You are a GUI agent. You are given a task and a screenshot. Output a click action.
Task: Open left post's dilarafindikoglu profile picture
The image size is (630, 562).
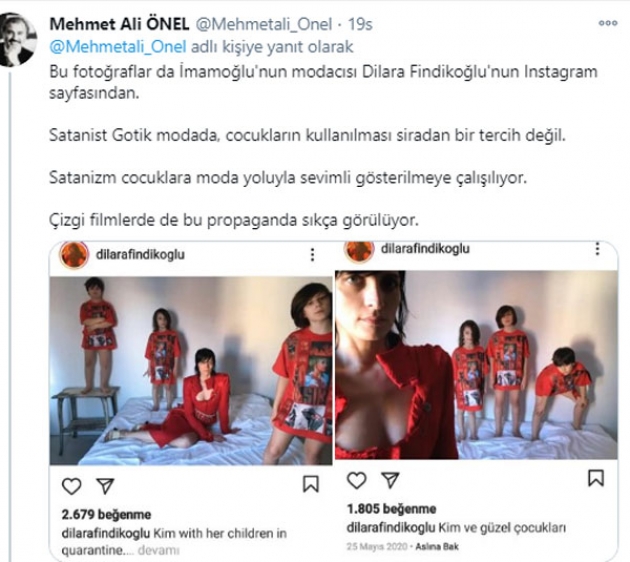(74, 255)
